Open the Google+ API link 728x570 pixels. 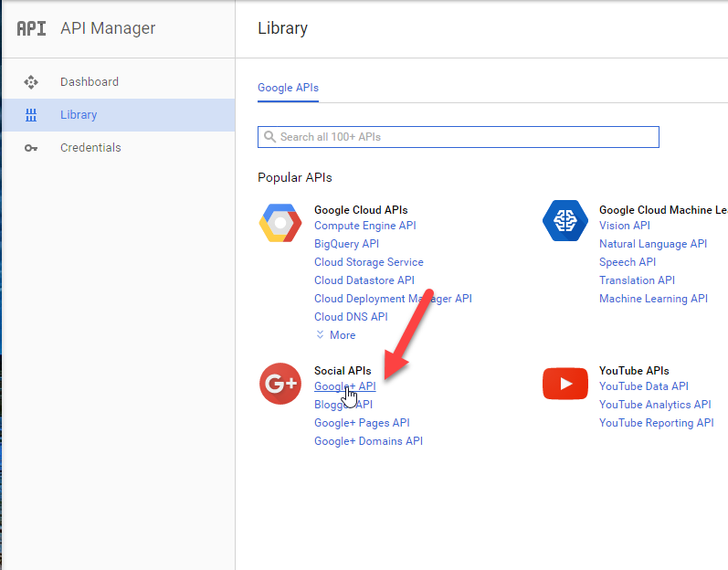coord(345,386)
